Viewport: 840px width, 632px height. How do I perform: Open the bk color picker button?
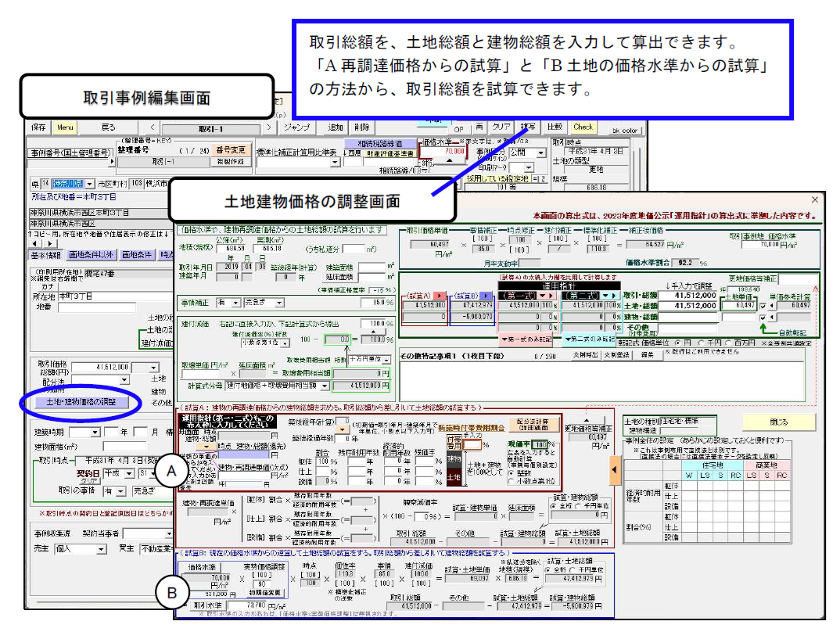(x=625, y=130)
